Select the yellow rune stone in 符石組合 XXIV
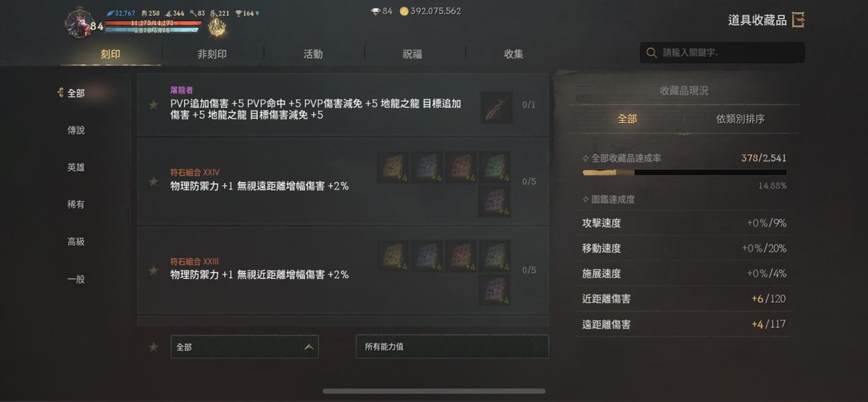 coord(393,167)
